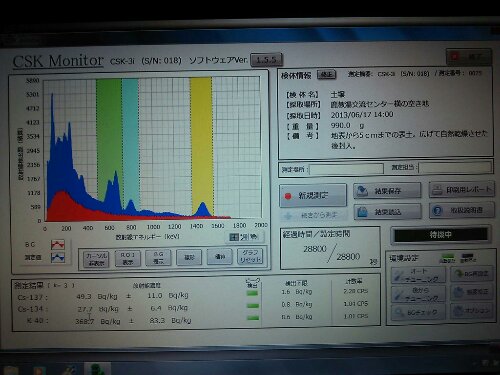The width and height of the screenshot is (500, 375).
Task: Click the red BG legend swatch
Action: (x=58, y=245)
